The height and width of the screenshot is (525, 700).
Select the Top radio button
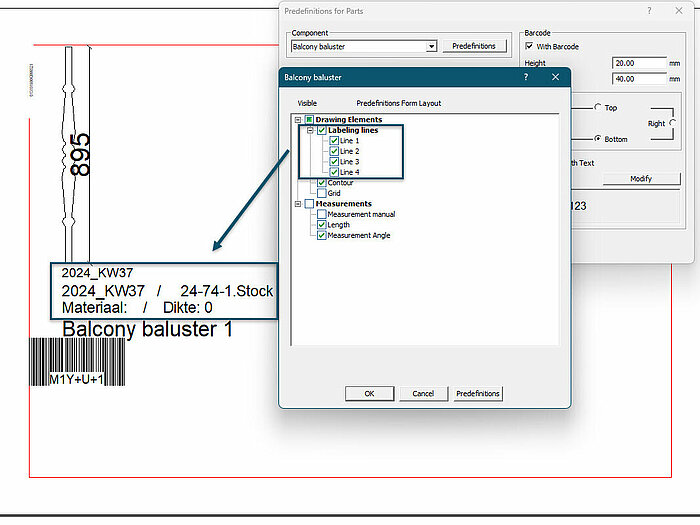(x=597, y=107)
